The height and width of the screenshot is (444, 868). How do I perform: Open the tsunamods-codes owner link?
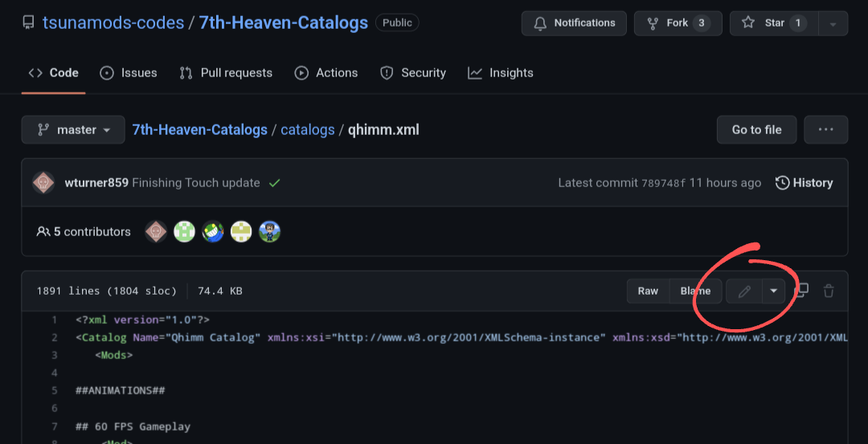(113, 22)
